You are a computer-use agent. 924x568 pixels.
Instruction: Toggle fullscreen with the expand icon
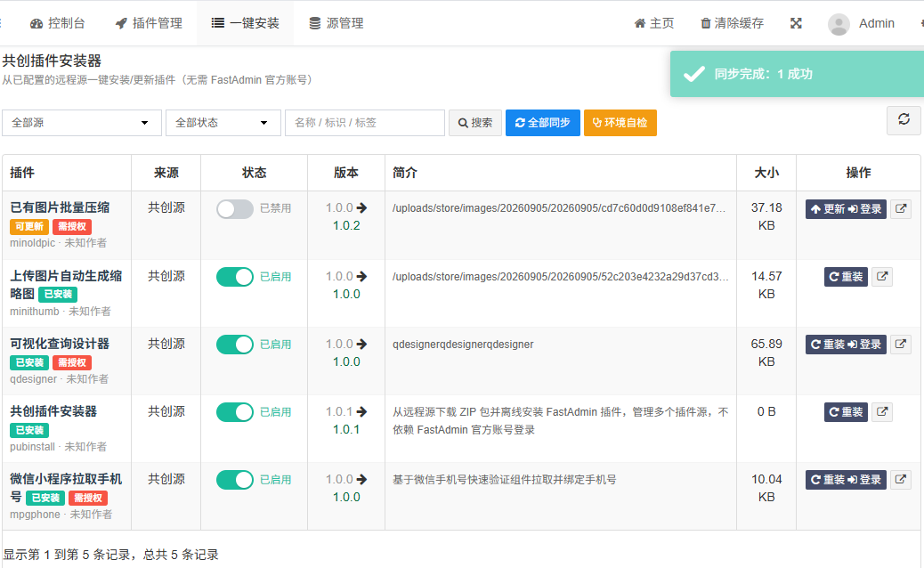pyautogui.click(x=796, y=23)
